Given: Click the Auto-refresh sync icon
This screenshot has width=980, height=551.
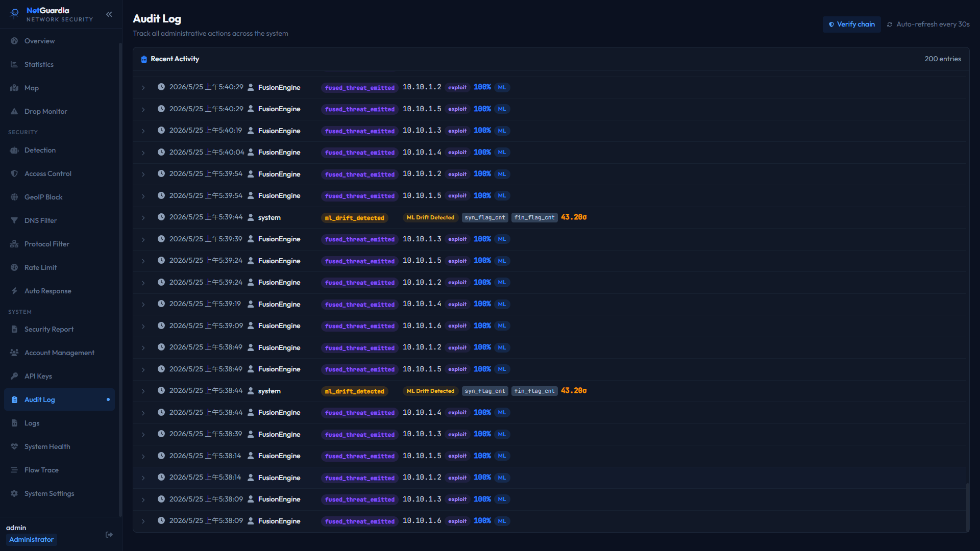Looking at the screenshot, I should click(x=890, y=24).
